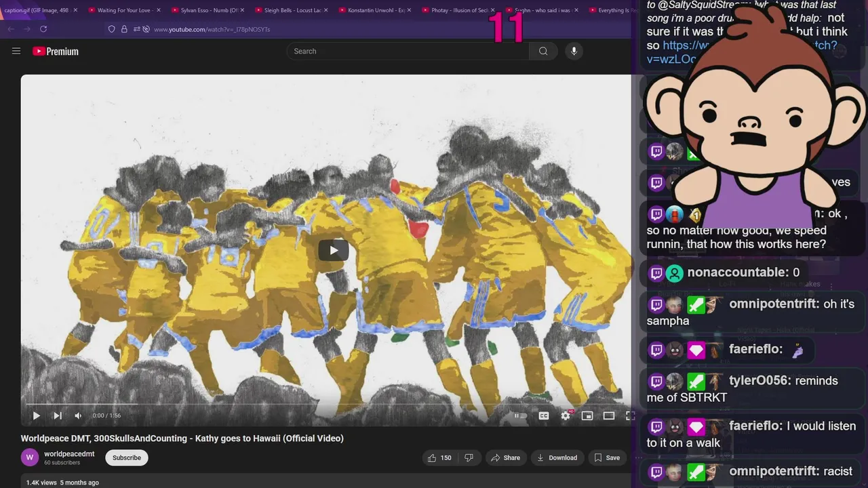Click nonaccountable username in chat

(737, 272)
